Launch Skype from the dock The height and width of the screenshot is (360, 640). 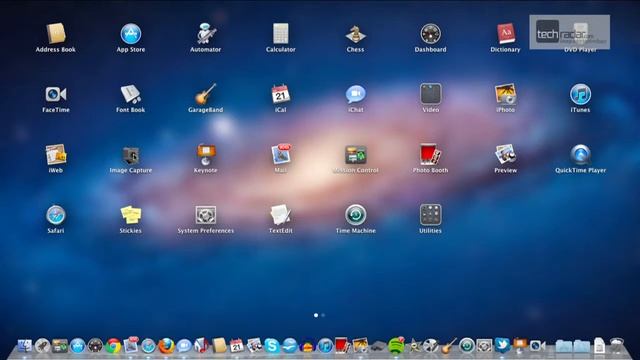coord(272,346)
